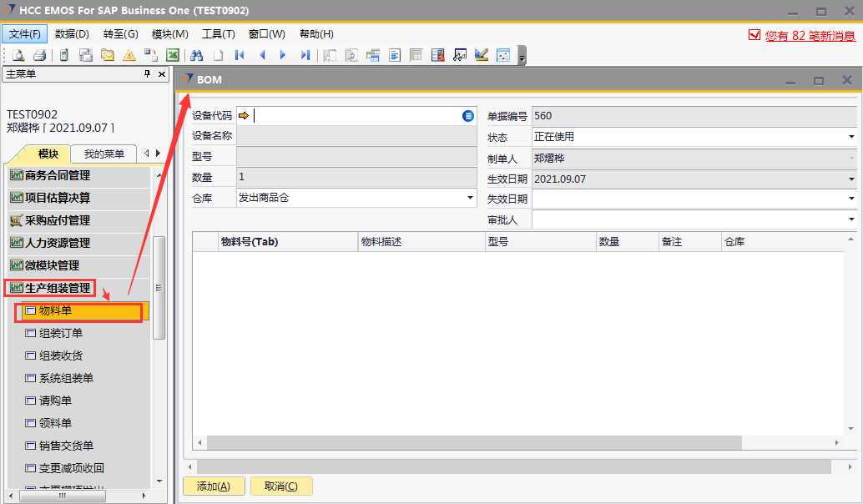
Task: Click the Excel export toolbar icon
Action: pyautogui.click(x=172, y=55)
